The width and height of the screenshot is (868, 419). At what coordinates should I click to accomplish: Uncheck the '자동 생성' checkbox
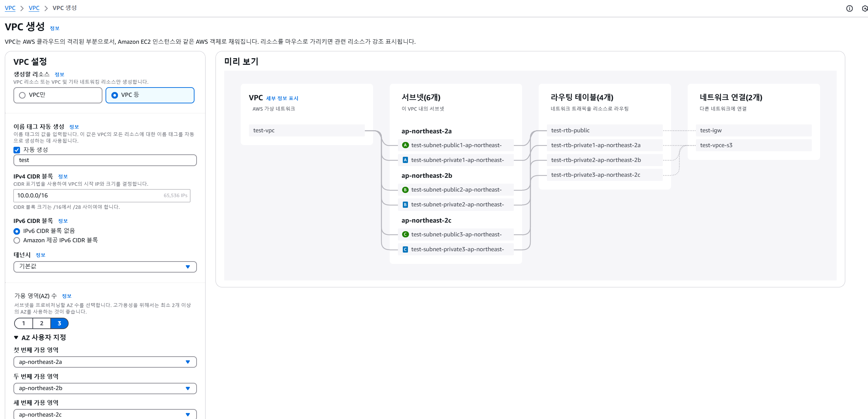(x=17, y=150)
